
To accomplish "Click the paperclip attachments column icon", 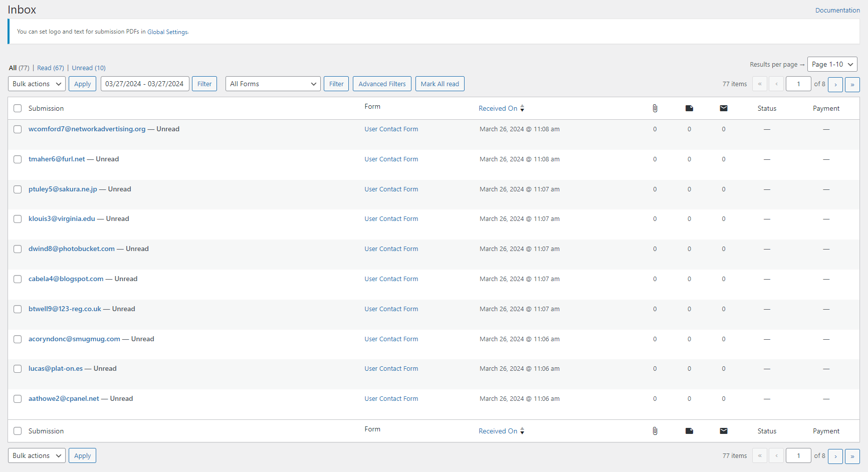I will (x=655, y=108).
